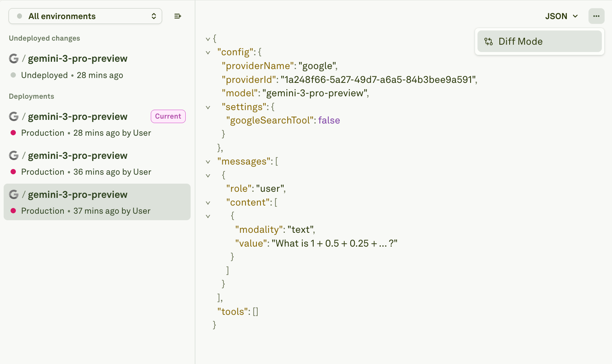Collapse the "content" array node

[208, 203]
